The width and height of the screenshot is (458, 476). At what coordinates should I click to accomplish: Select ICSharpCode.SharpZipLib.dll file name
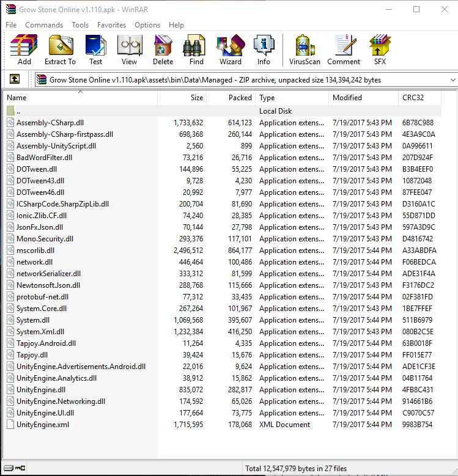click(62, 203)
